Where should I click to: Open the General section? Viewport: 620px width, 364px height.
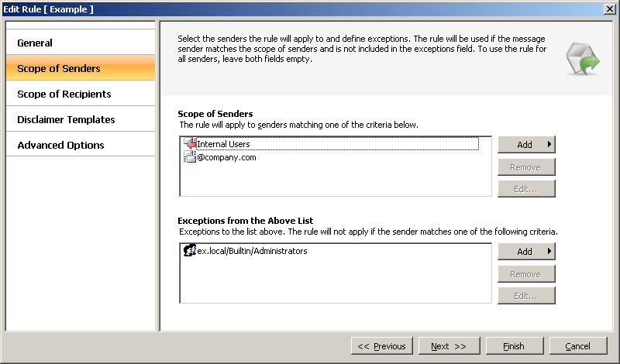pyautogui.click(x=81, y=43)
